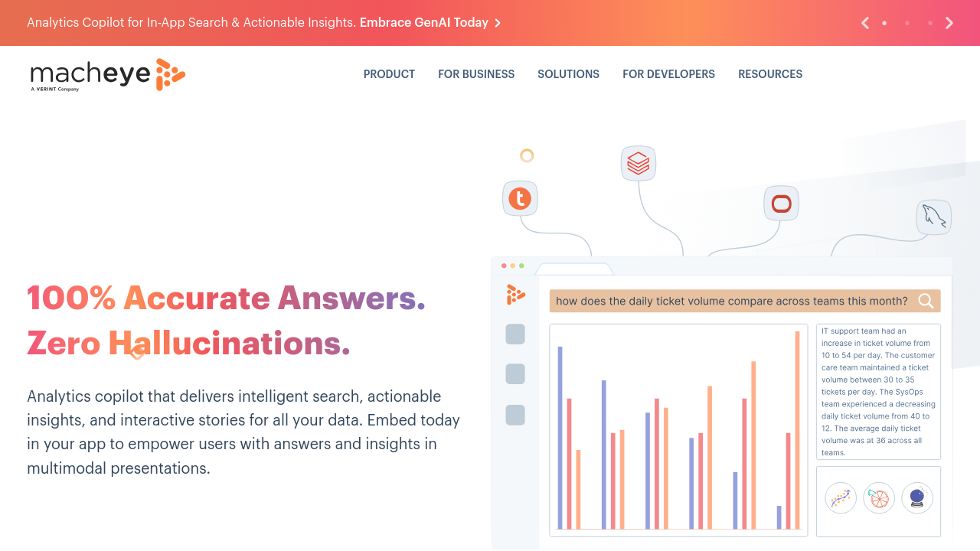
Task: Show next banner announcement arrow
Action: coord(949,23)
